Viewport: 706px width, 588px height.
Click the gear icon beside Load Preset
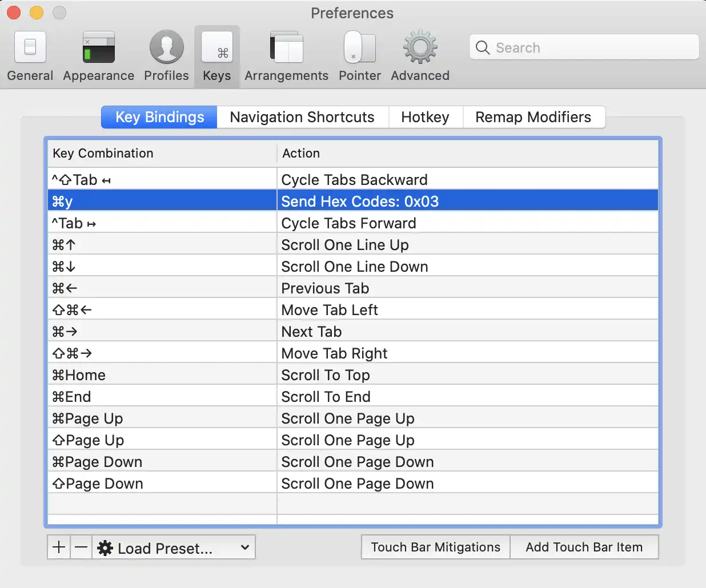click(105, 548)
